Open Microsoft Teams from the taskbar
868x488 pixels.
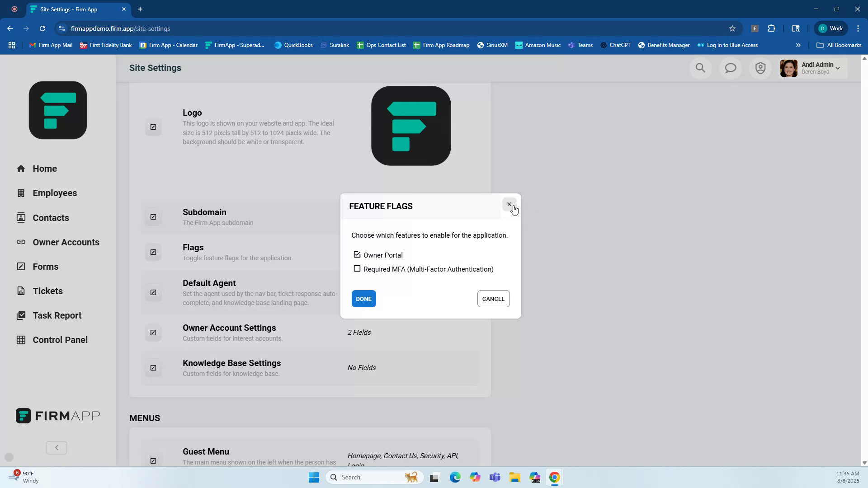tap(495, 477)
